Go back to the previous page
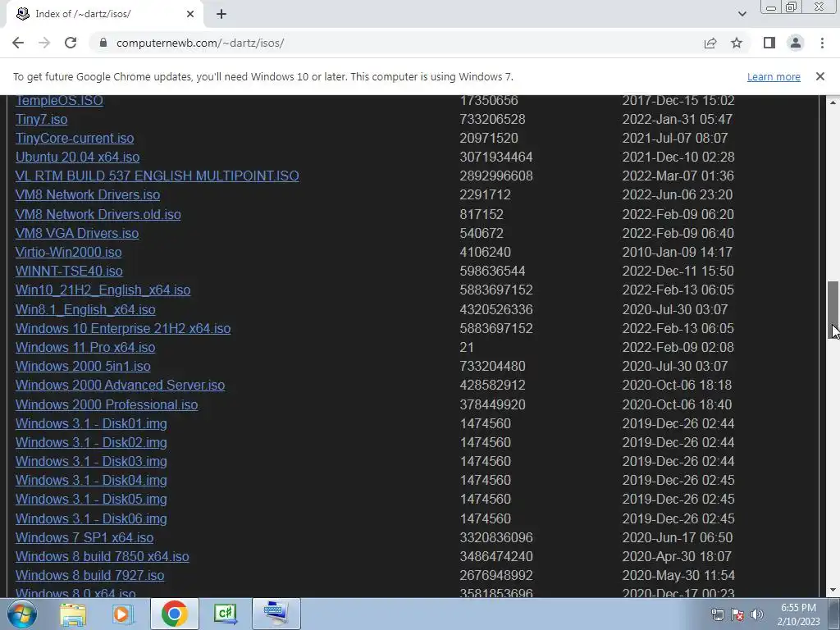The width and height of the screenshot is (840, 630). point(18,43)
